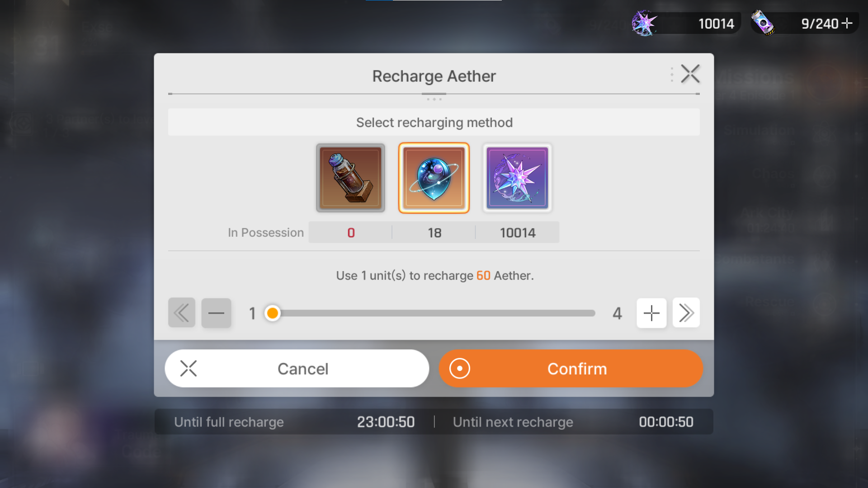The height and width of the screenshot is (488, 868).
Task: Click possession count 10014 under crystal
Action: (518, 233)
